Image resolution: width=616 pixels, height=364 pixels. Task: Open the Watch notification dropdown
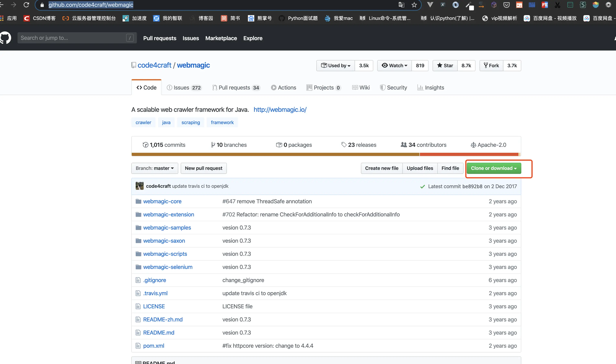coord(394,66)
